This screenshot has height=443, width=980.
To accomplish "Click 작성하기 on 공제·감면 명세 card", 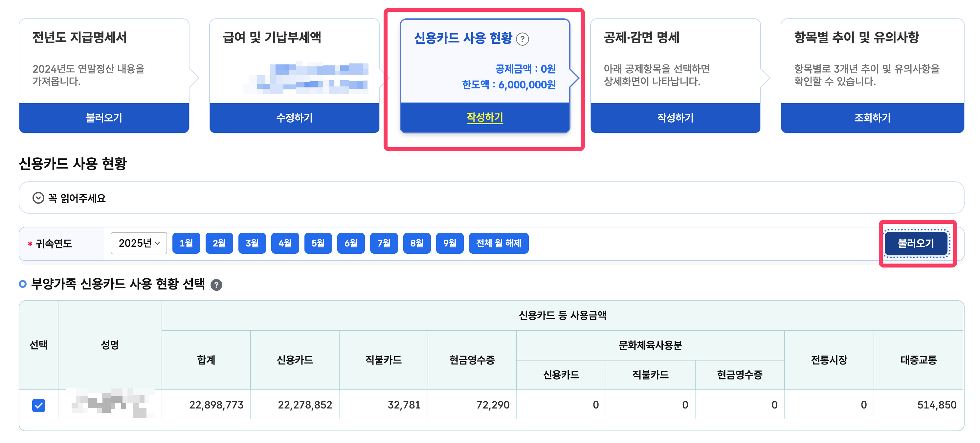I will pos(675,118).
